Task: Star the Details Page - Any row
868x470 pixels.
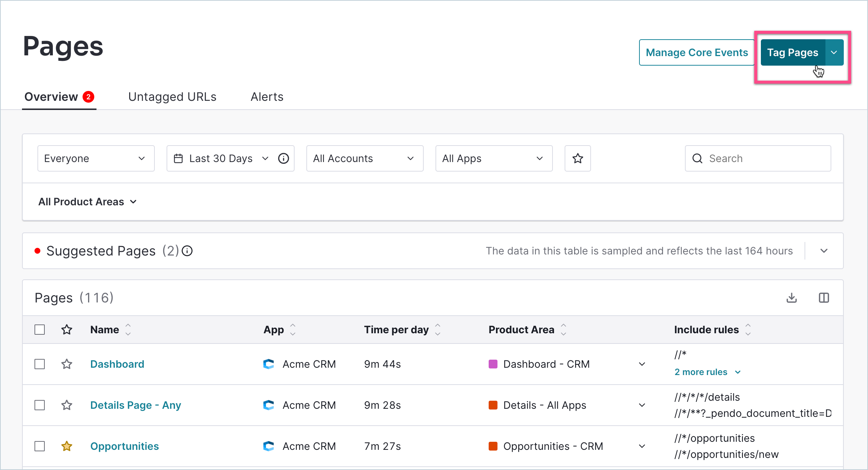Action: [67, 405]
